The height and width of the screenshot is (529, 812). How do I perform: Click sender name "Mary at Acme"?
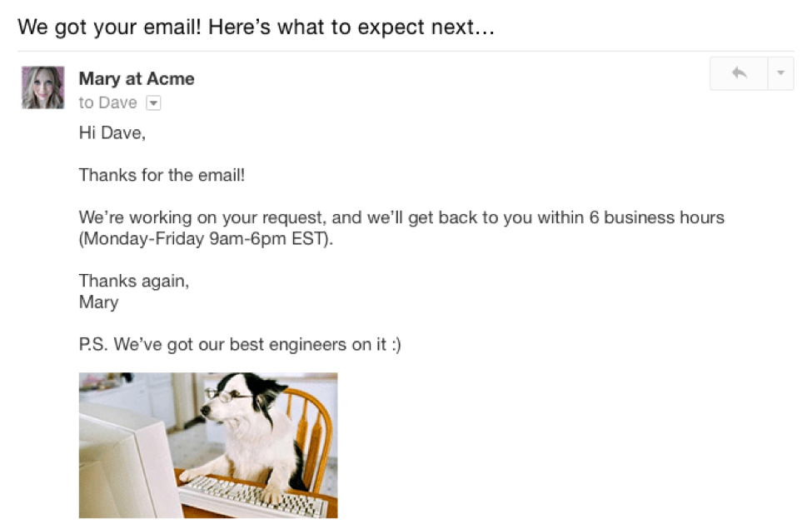pos(137,79)
